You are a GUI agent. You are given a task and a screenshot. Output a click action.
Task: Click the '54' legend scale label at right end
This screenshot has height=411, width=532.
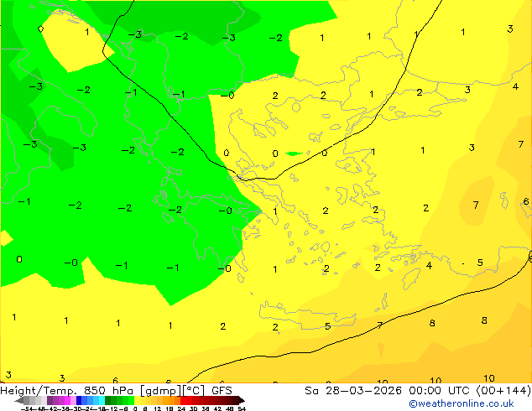242,408
